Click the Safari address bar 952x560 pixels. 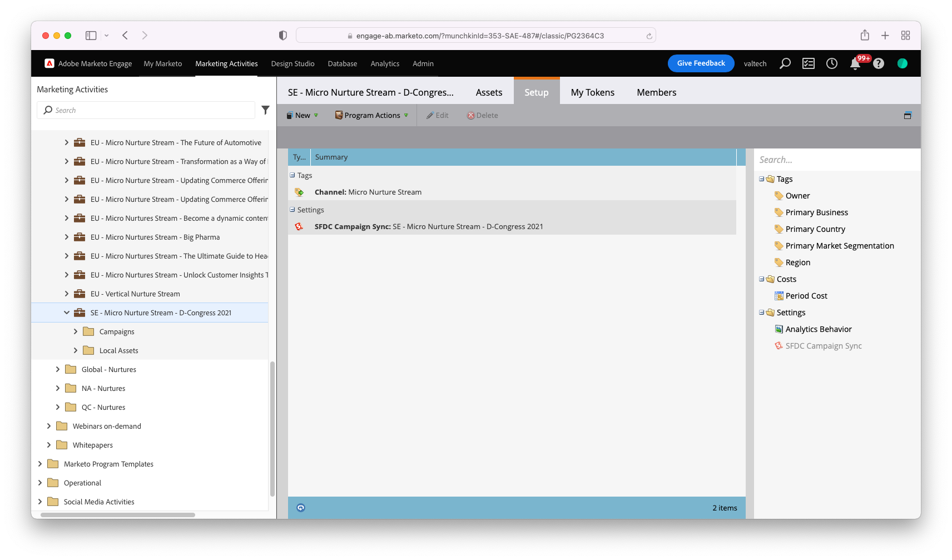(x=476, y=36)
